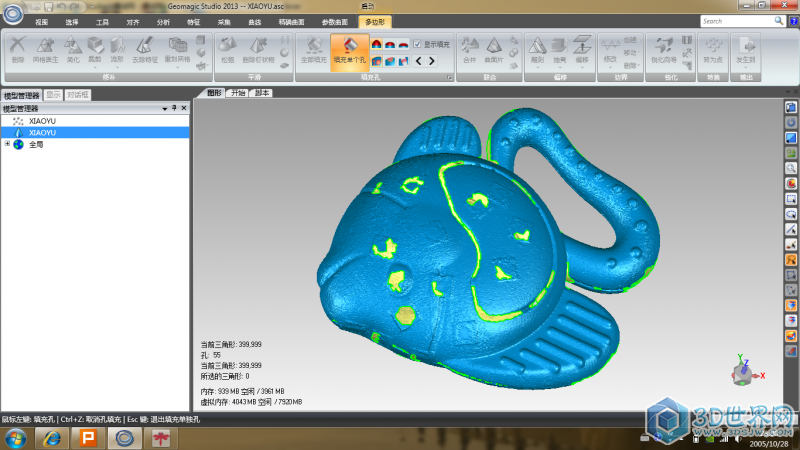Open the 工具 ribbon tab
The height and width of the screenshot is (450, 800).
pos(103,22)
